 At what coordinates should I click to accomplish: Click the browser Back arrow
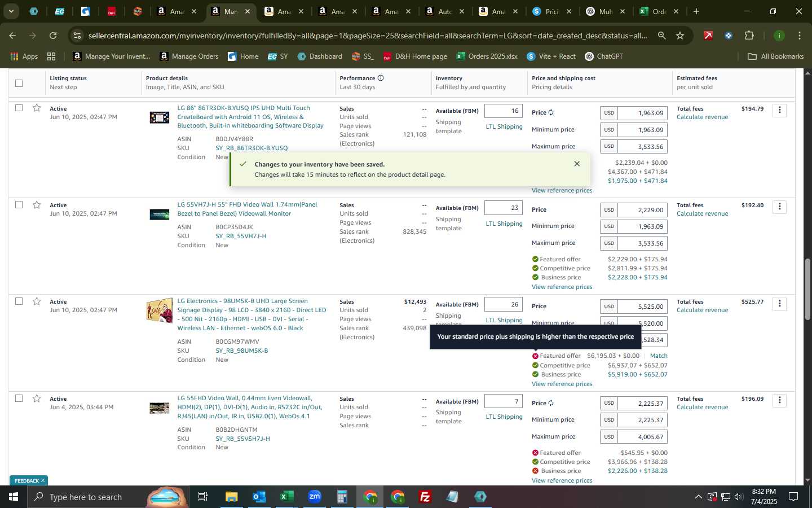tap(12, 36)
